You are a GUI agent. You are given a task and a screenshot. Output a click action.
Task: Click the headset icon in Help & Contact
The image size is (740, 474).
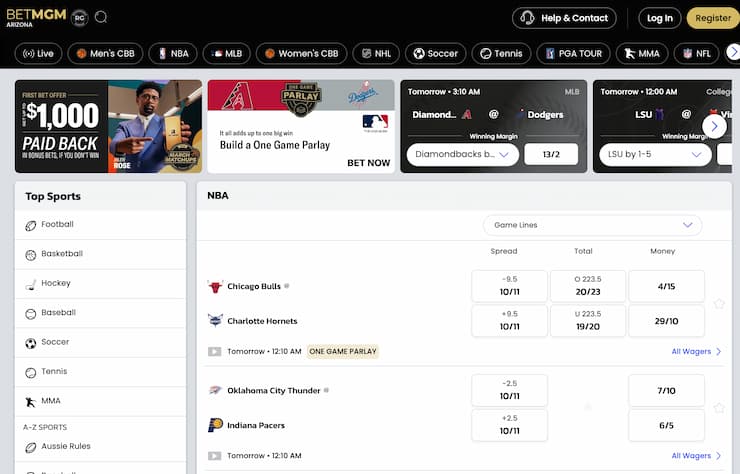point(527,18)
